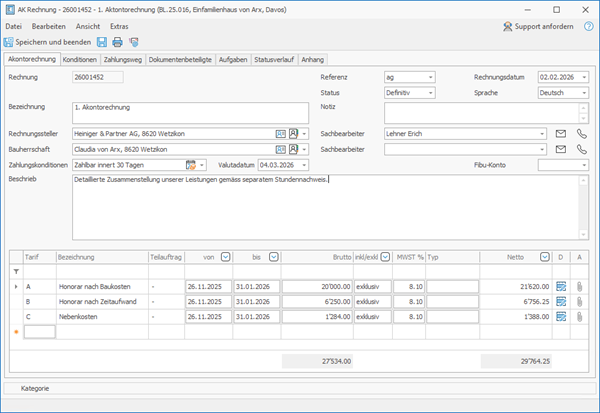Open the Extras menu
600x413 pixels.
[119, 26]
